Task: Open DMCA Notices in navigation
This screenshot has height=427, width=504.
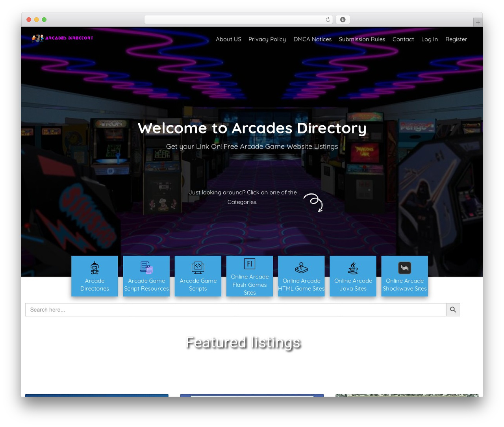Action: pyautogui.click(x=312, y=39)
